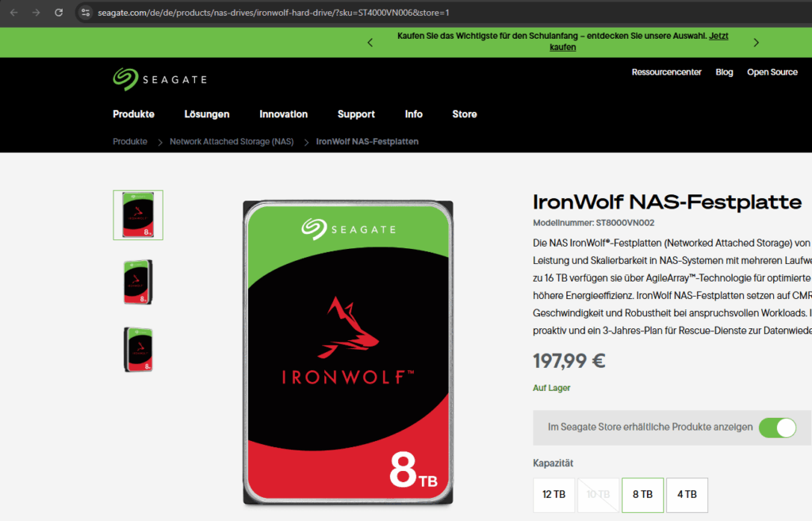Screen dimensions: 812x521
Task: Select the 12 TB capacity option
Action: click(x=553, y=495)
